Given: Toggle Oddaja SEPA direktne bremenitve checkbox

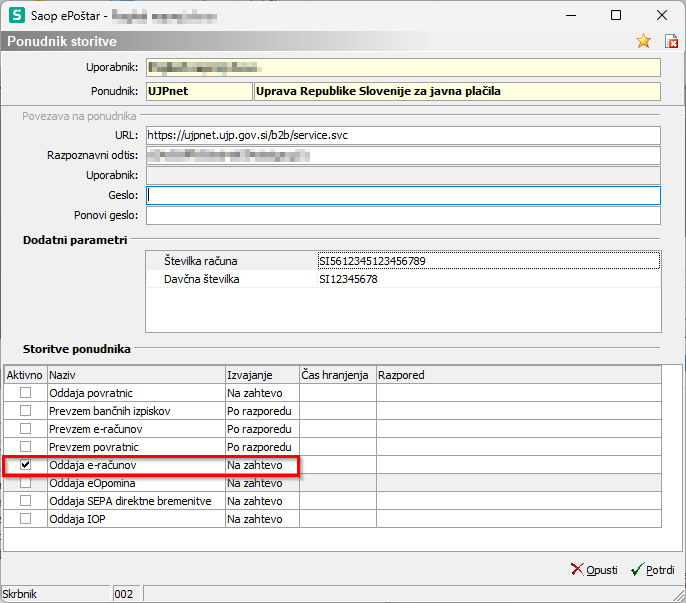Looking at the screenshot, I should 26,501.
